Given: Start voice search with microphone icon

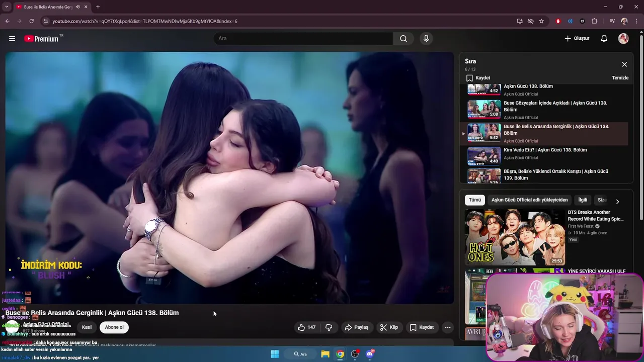Looking at the screenshot, I should 426,39.
